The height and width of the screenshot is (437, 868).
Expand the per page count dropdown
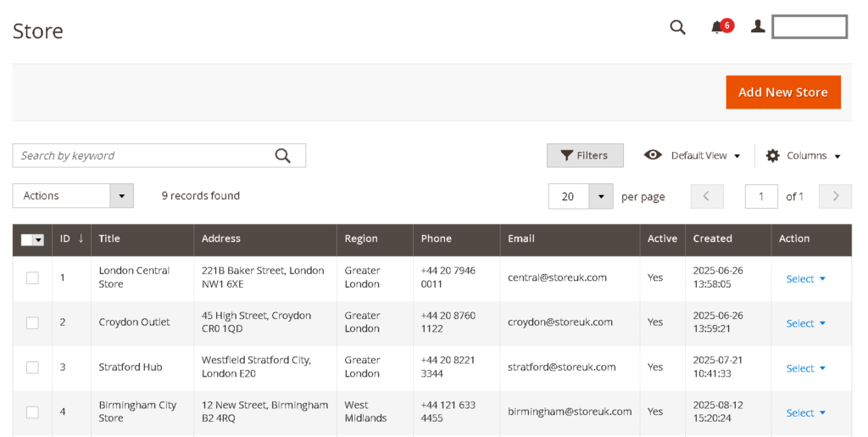click(x=600, y=196)
